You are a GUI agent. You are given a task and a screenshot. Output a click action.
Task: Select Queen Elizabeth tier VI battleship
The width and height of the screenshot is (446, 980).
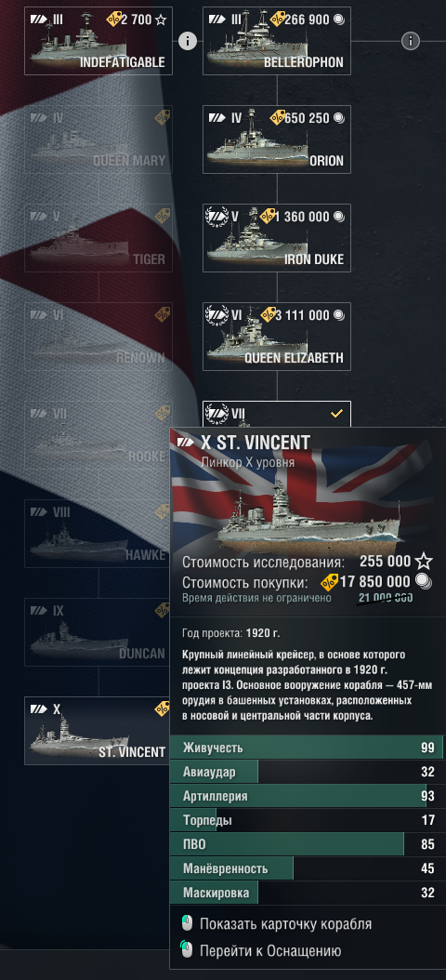(x=277, y=337)
